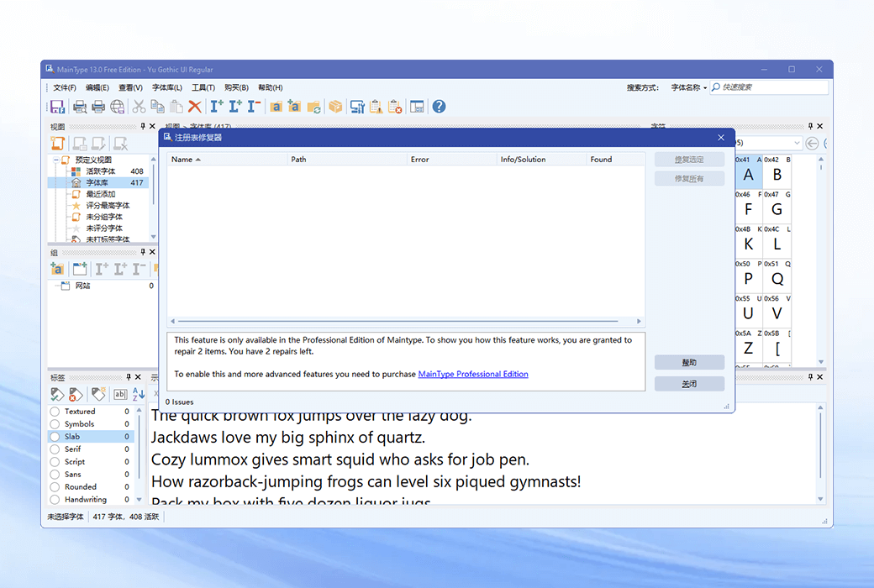Open print preview from the toolbar
The image size is (874, 588).
tap(80, 107)
